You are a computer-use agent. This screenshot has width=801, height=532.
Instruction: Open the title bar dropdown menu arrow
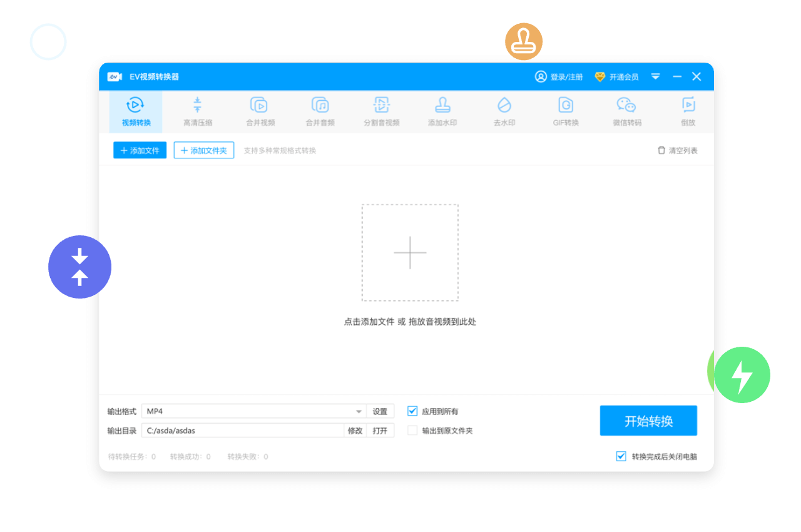tap(655, 76)
